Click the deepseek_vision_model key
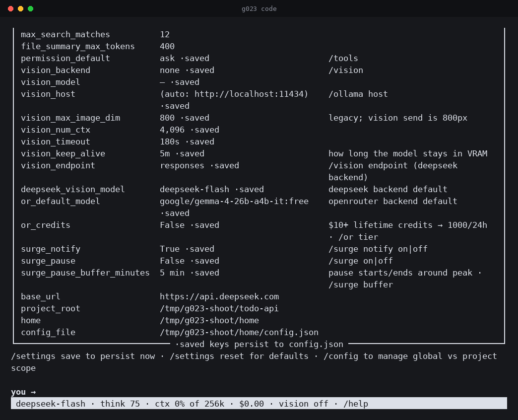Image resolution: width=518 pixels, height=420 pixels. tap(72, 189)
